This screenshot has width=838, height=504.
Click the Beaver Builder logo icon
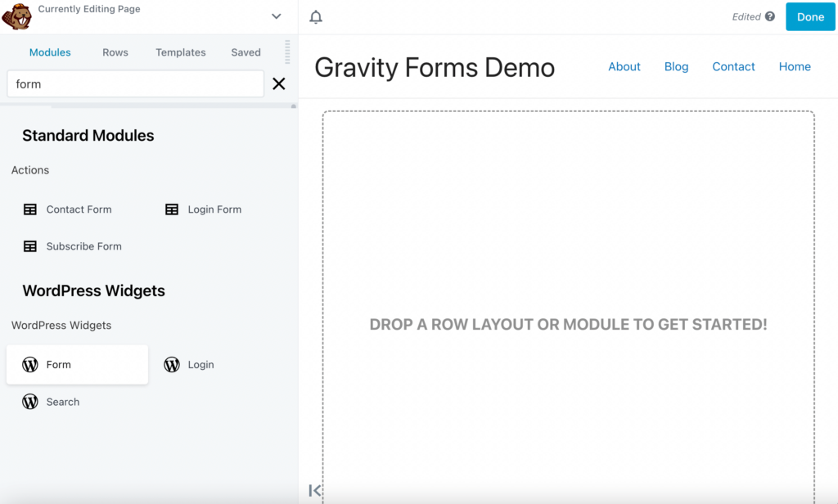(16, 16)
